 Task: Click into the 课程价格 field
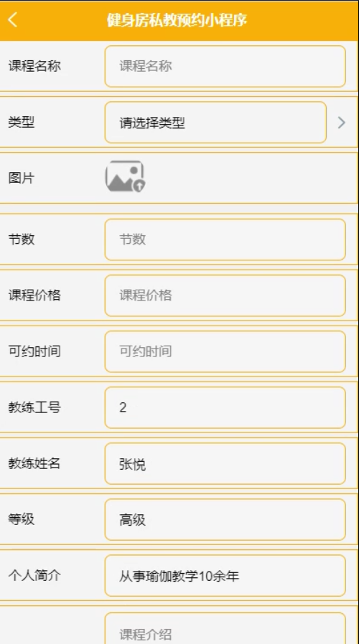225,295
